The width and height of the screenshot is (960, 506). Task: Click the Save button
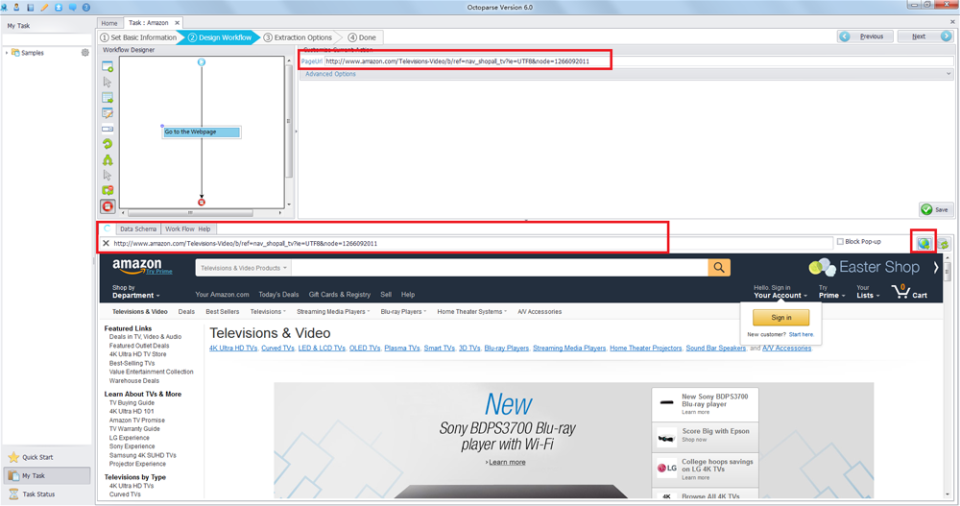click(x=936, y=210)
